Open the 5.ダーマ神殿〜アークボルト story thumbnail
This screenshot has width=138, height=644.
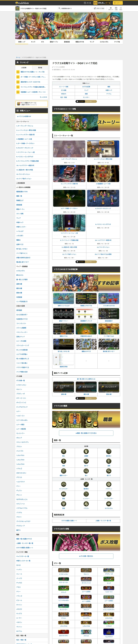(x=69, y=198)
